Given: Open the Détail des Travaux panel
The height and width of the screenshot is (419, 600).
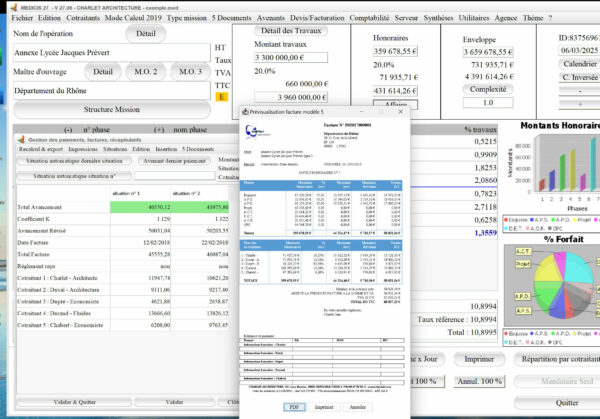Looking at the screenshot, I should pyautogui.click(x=290, y=31).
